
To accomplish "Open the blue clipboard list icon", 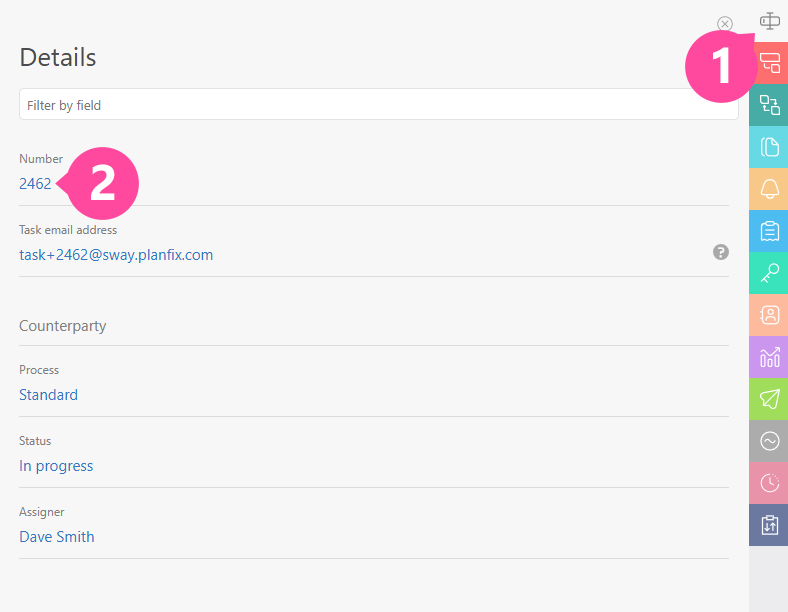I will pos(769,231).
